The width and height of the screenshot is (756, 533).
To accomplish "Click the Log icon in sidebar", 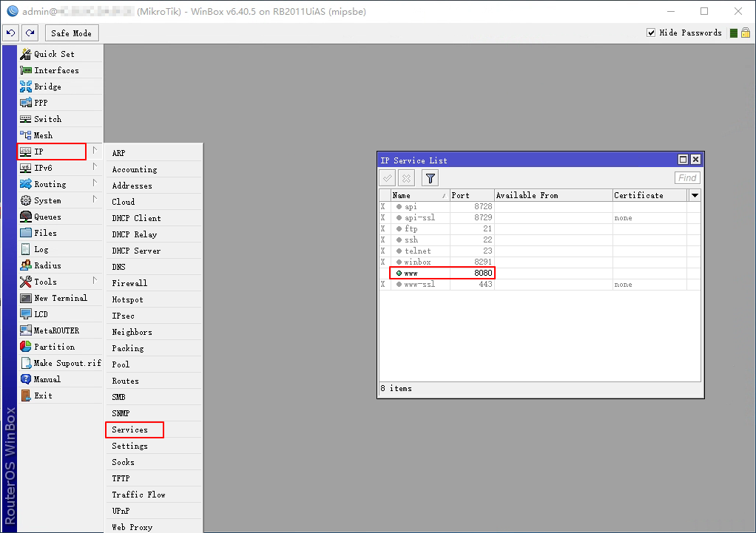I will coord(26,249).
